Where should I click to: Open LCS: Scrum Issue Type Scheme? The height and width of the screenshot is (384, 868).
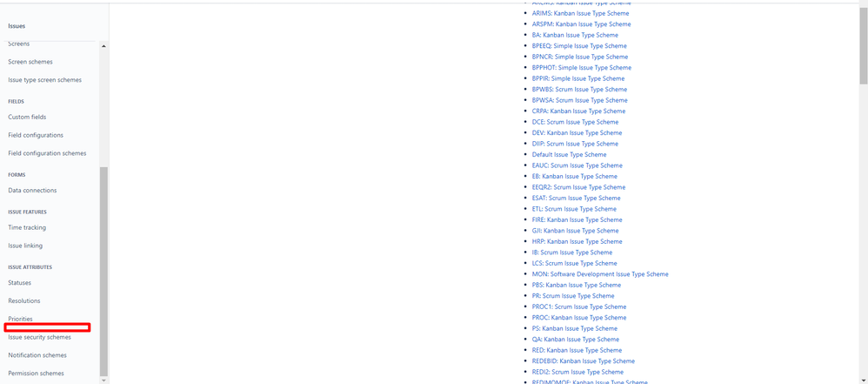click(x=575, y=263)
